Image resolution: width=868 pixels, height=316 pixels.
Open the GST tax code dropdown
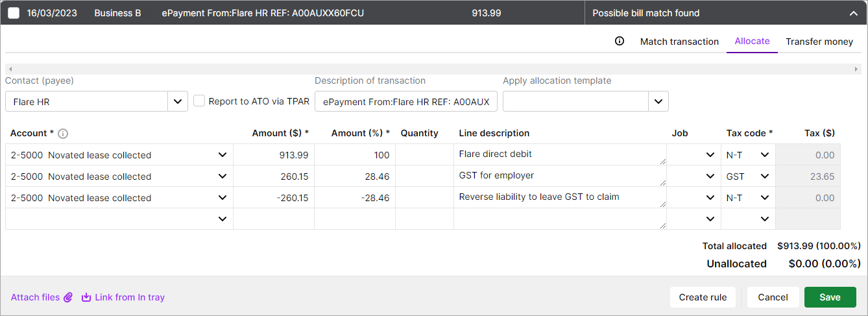point(764,176)
